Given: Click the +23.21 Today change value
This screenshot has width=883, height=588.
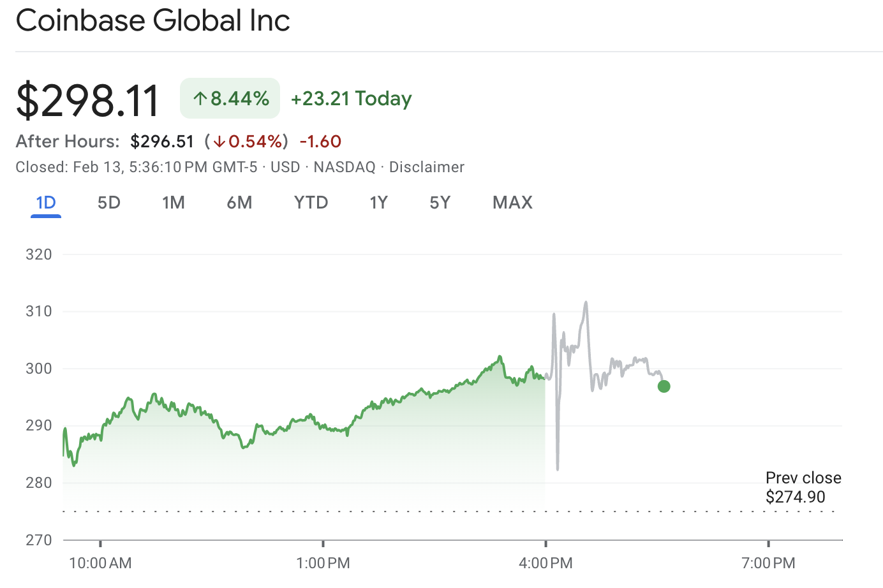Looking at the screenshot, I should [x=351, y=98].
